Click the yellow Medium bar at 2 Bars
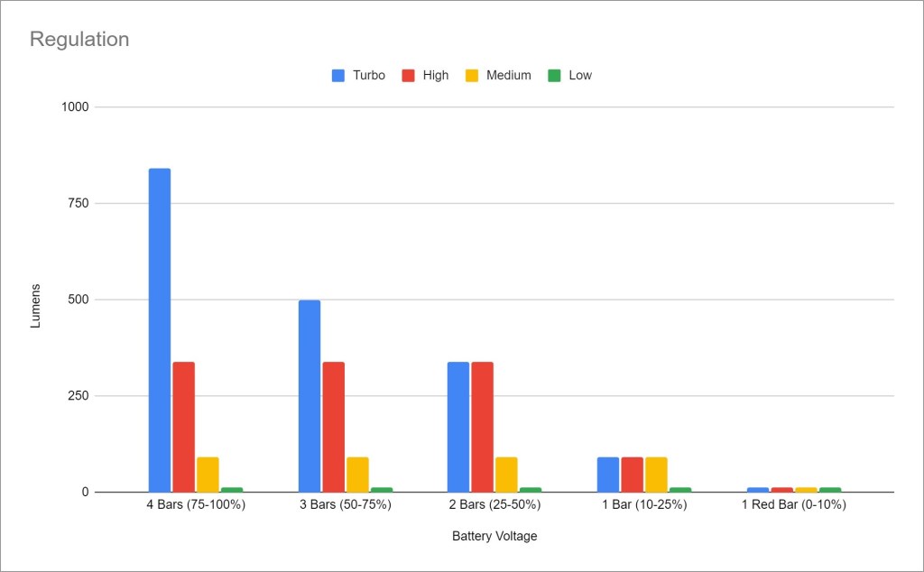Viewport: 924px width, 572px height. click(x=506, y=475)
